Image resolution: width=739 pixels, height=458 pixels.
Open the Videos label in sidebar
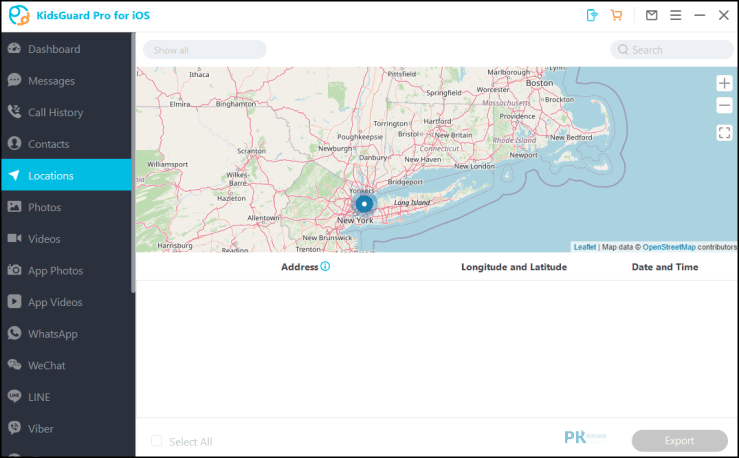tap(44, 239)
